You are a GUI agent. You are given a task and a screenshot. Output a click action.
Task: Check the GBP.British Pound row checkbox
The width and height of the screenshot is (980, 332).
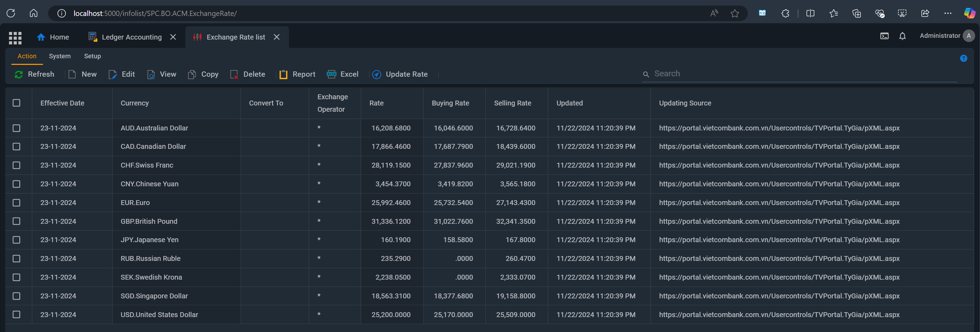pos(16,221)
